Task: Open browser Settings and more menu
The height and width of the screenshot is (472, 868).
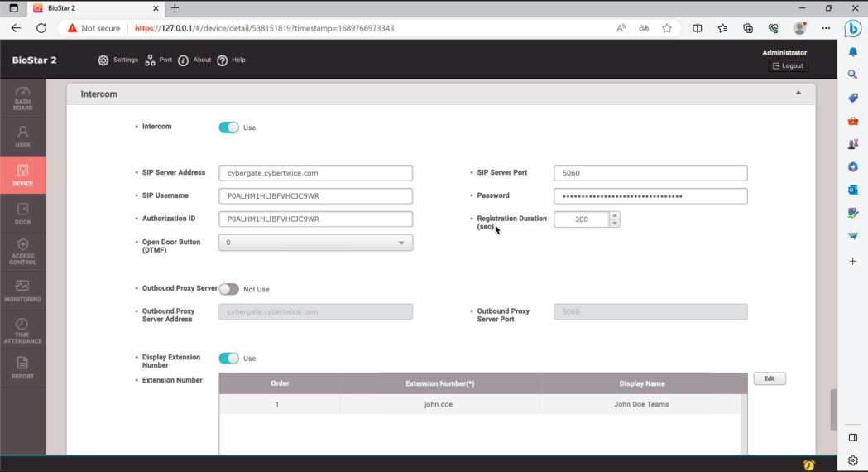Action: (x=826, y=28)
